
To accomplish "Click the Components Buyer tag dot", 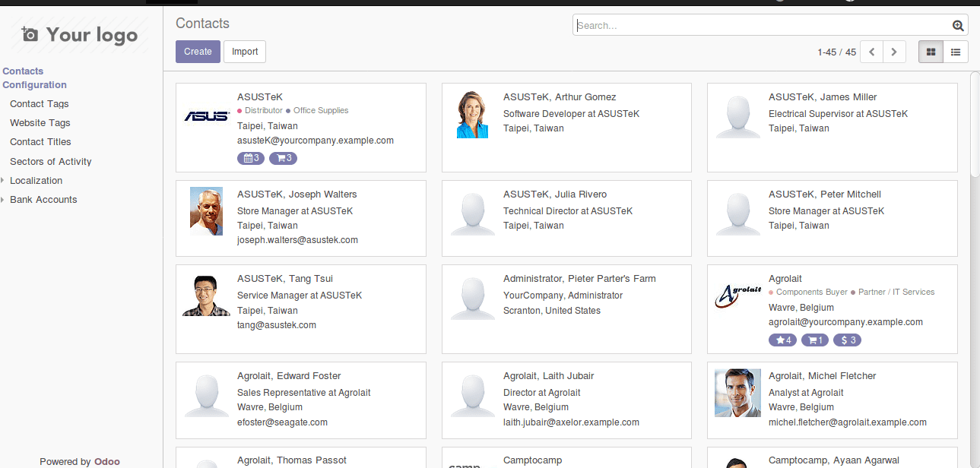I will coord(771,292).
